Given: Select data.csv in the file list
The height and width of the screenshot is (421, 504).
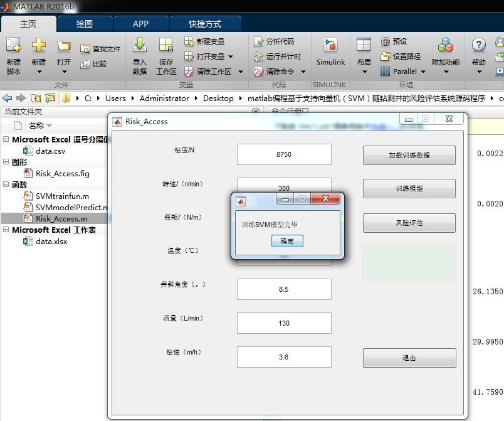Looking at the screenshot, I should tap(50, 151).
